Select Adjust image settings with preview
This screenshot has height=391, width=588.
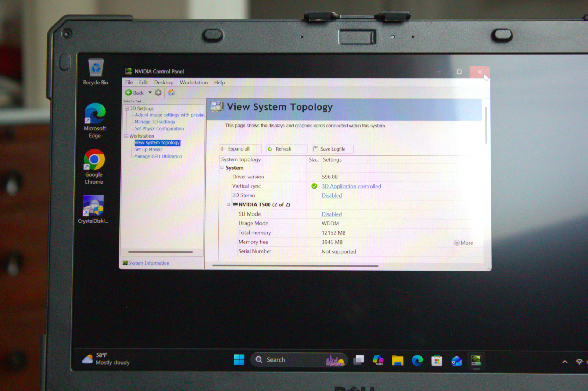tap(169, 115)
